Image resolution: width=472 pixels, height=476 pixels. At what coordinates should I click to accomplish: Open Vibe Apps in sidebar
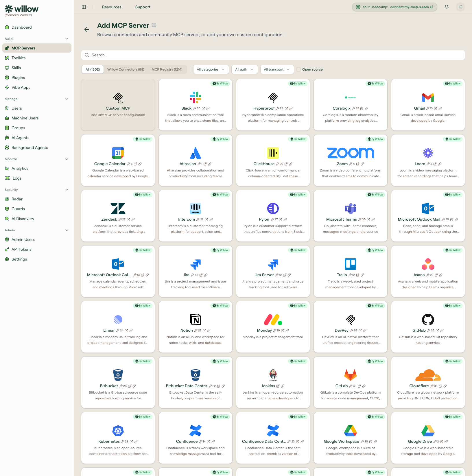[x=37, y=87]
